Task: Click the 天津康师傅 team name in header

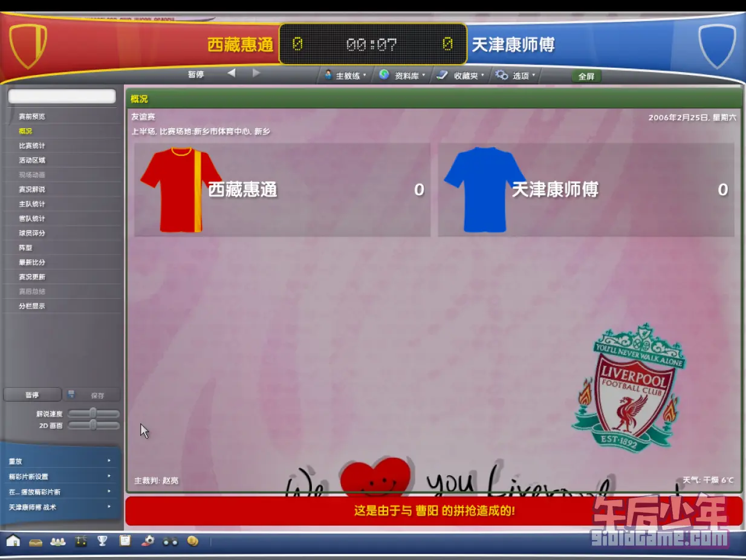Action: [513, 44]
